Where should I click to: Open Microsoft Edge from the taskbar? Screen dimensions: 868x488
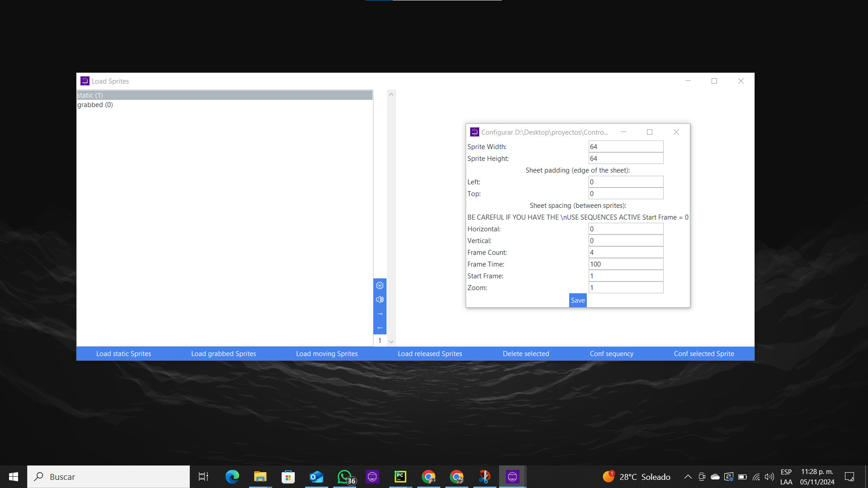232,476
